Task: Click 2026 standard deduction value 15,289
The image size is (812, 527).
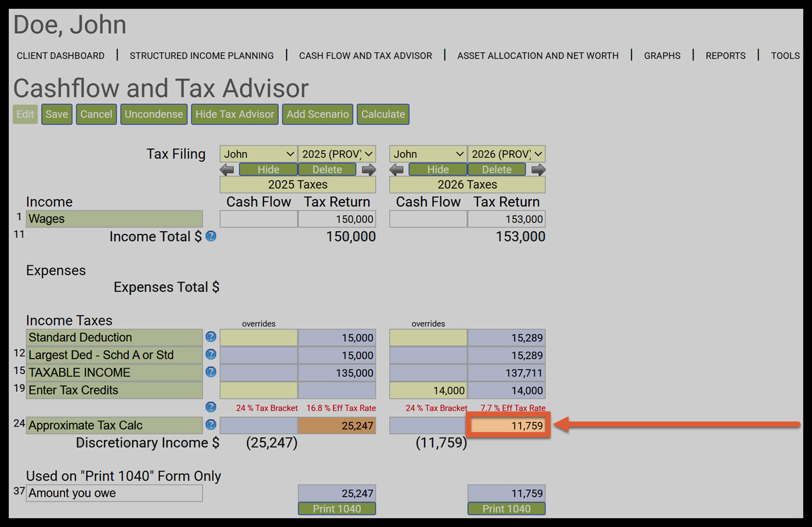Action: pyautogui.click(x=506, y=337)
